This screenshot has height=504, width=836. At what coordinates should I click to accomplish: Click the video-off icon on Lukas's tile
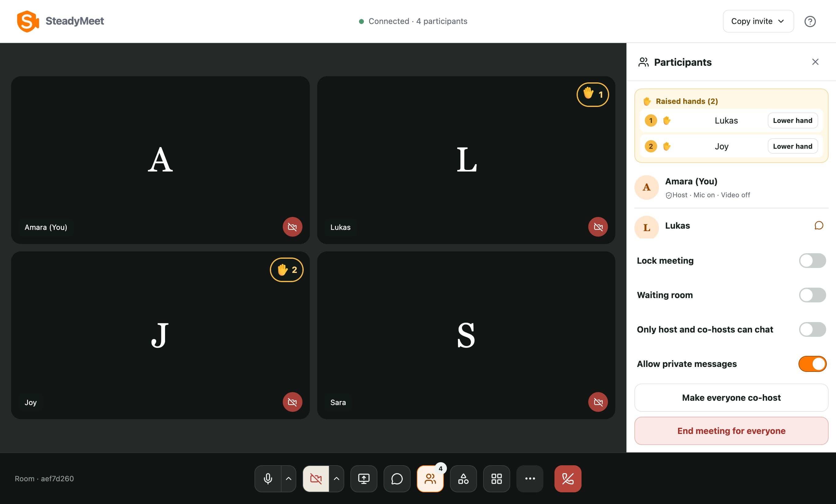pyautogui.click(x=598, y=226)
